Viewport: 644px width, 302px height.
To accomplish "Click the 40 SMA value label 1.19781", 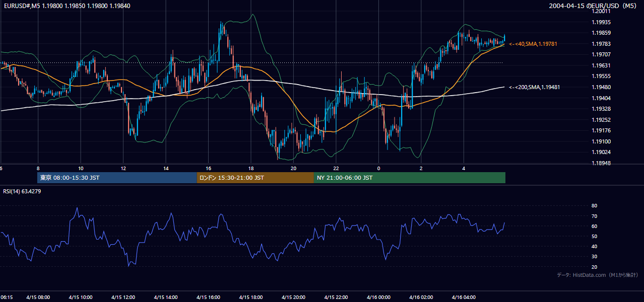I will coord(533,44).
